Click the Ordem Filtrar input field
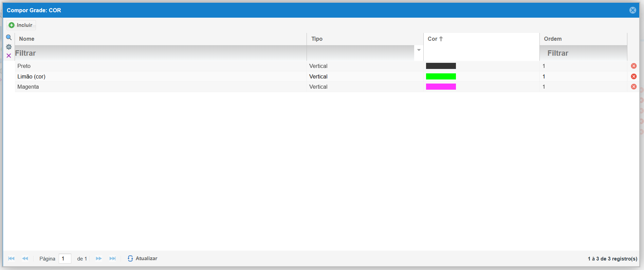This screenshot has height=270, width=644. click(583, 53)
